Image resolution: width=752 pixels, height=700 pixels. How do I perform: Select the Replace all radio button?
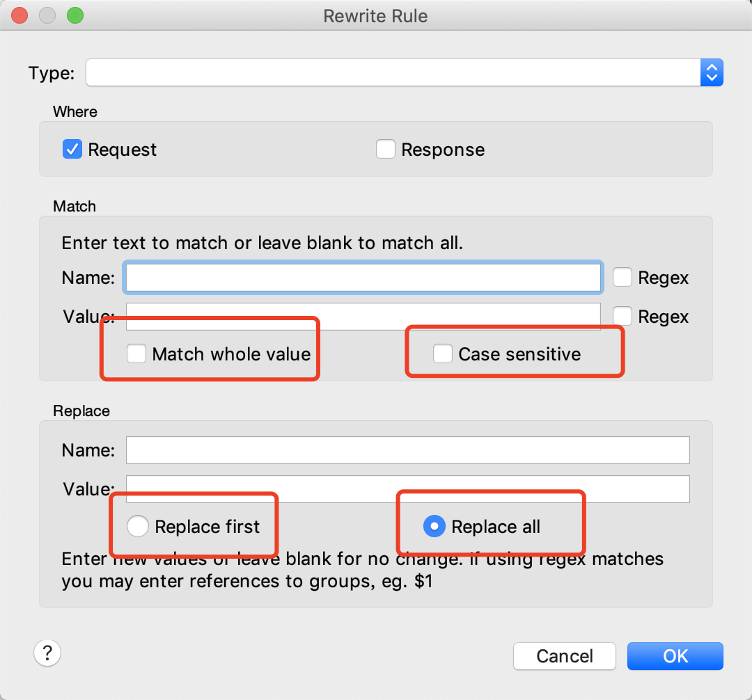pos(434,527)
